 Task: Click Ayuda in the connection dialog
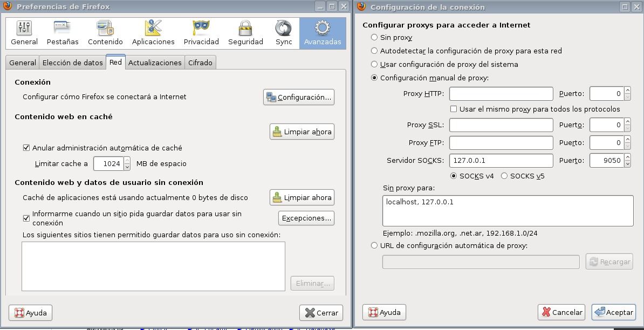[x=385, y=312]
